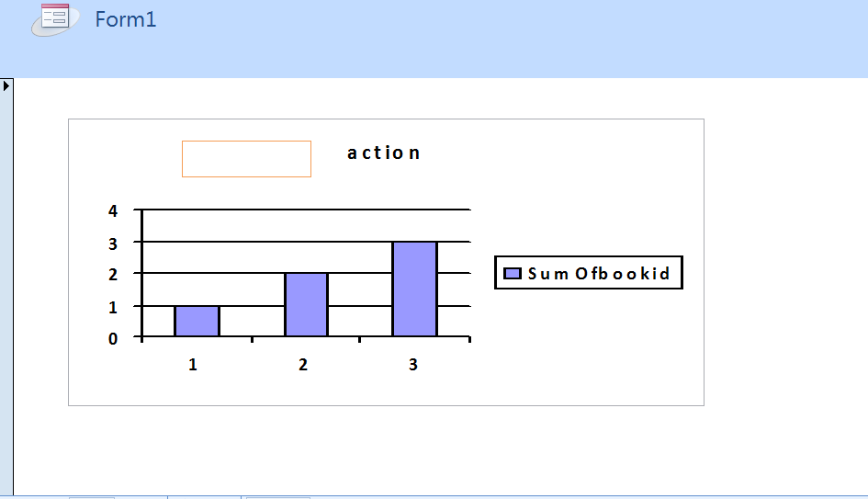Viewport: 868px width, 499px height.
Task: Click the legend color swatch
Action: pos(513,273)
